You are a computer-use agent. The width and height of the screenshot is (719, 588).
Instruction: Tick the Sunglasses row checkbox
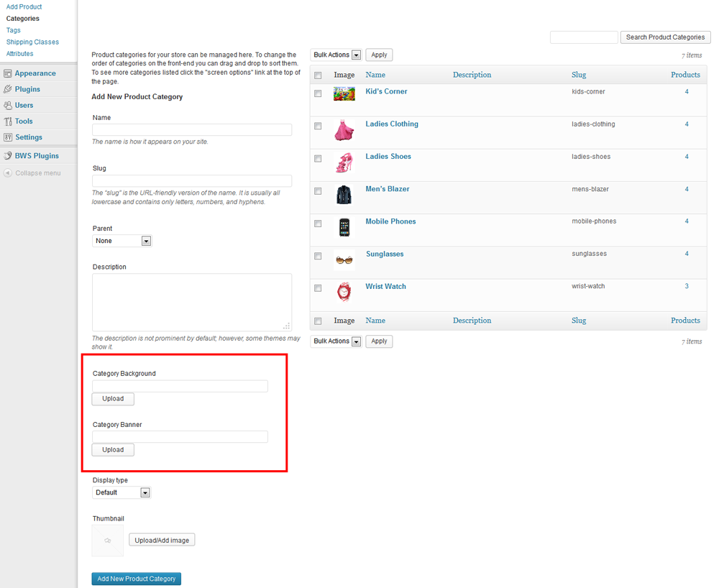[318, 256]
